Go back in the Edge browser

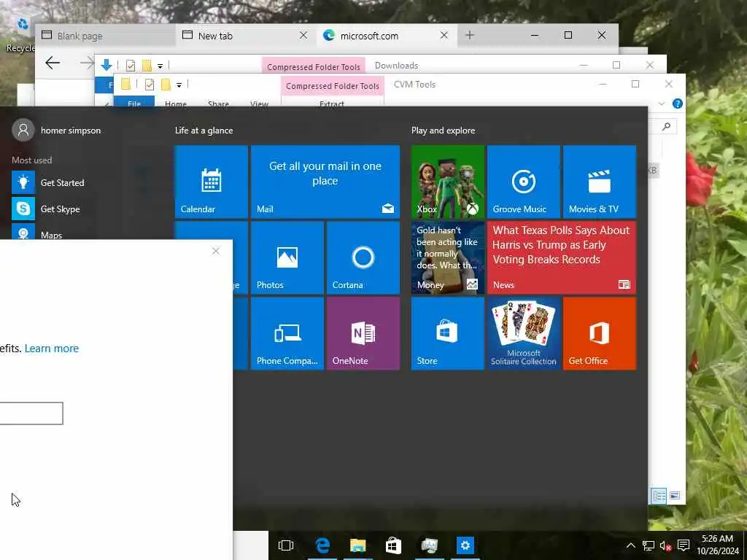(x=53, y=63)
